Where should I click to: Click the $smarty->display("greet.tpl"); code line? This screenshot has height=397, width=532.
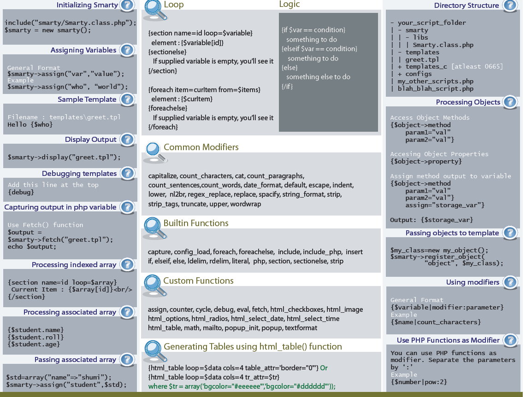point(64,158)
